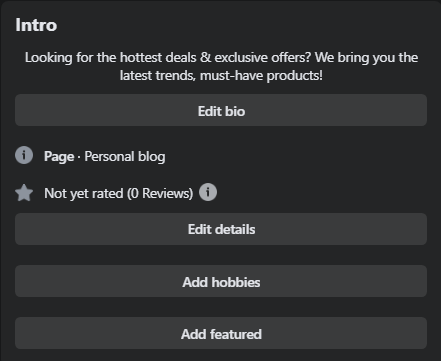Click the Edit details button

tap(221, 229)
